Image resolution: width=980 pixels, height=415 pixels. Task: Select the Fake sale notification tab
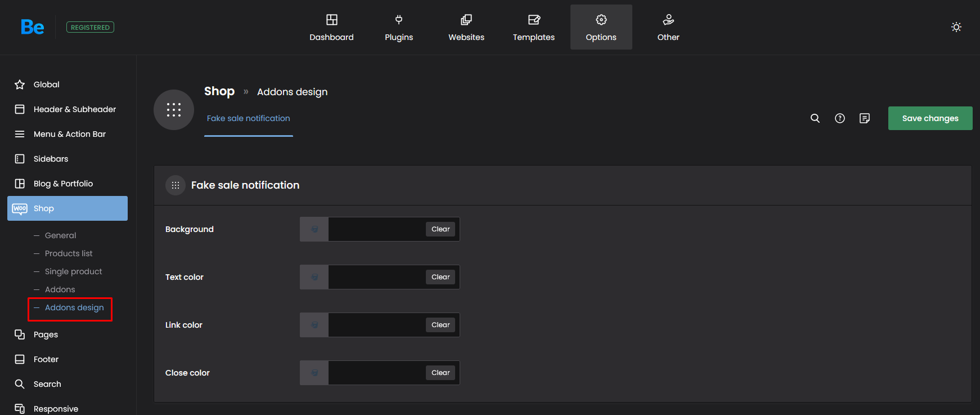249,118
